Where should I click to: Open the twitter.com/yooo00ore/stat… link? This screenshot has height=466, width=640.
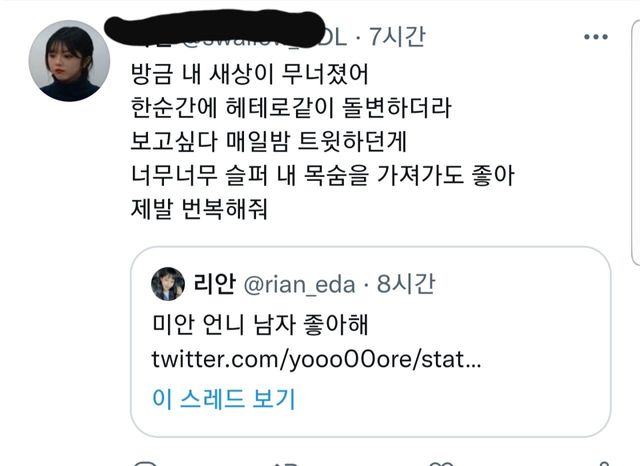316,360
